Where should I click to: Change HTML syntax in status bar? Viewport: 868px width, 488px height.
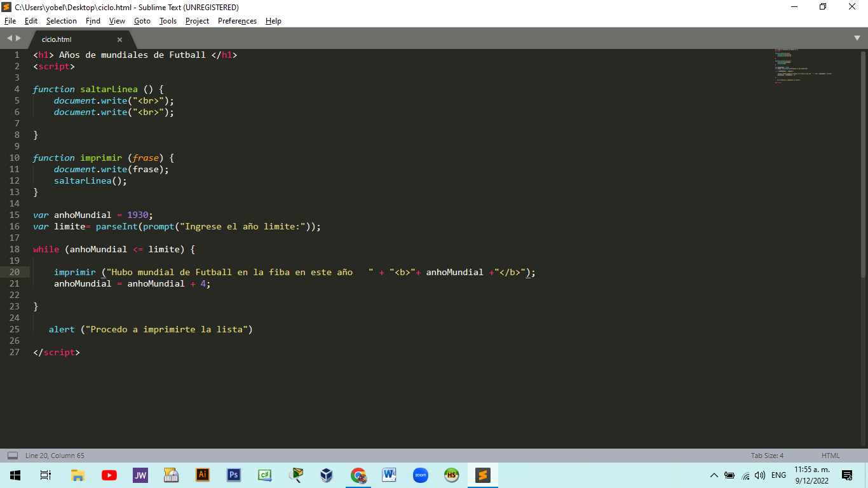click(831, 456)
